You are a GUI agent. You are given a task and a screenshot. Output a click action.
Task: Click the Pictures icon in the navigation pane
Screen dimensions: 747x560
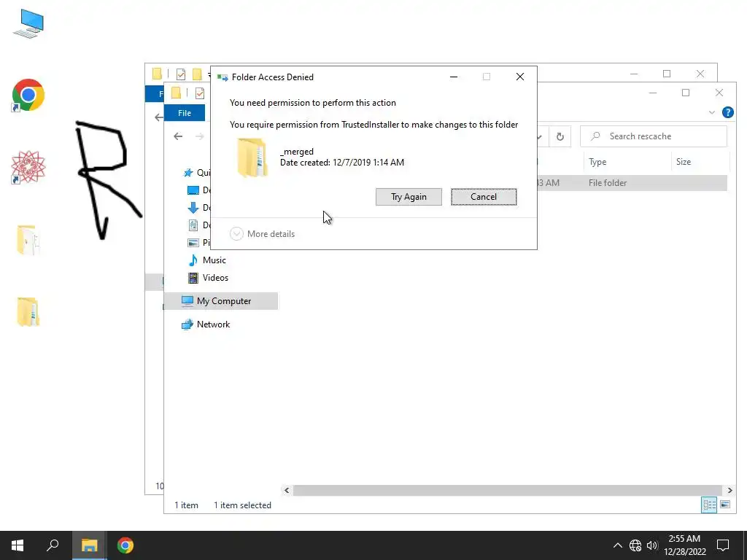pos(193,242)
